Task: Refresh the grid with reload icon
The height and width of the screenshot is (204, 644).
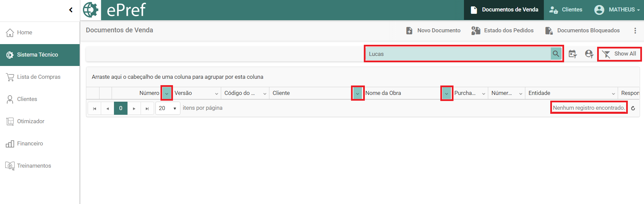Action: click(x=633, y=108)
